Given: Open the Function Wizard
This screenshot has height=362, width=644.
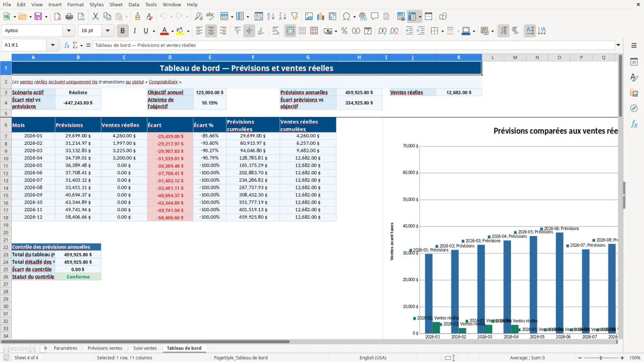Looking at the screenshot, I should click(67, 46).
